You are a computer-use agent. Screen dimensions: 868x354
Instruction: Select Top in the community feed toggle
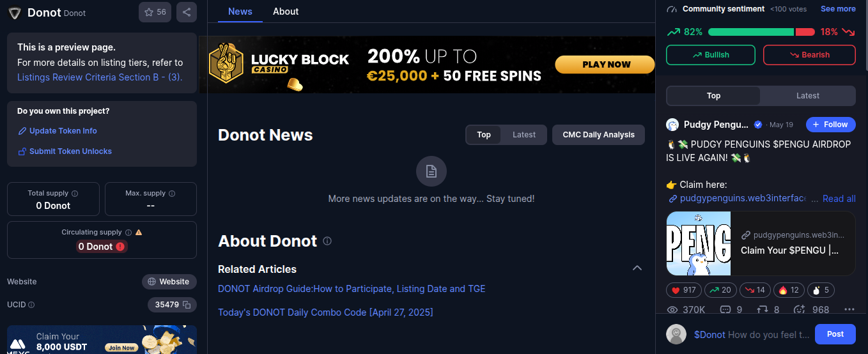[713, 96]
